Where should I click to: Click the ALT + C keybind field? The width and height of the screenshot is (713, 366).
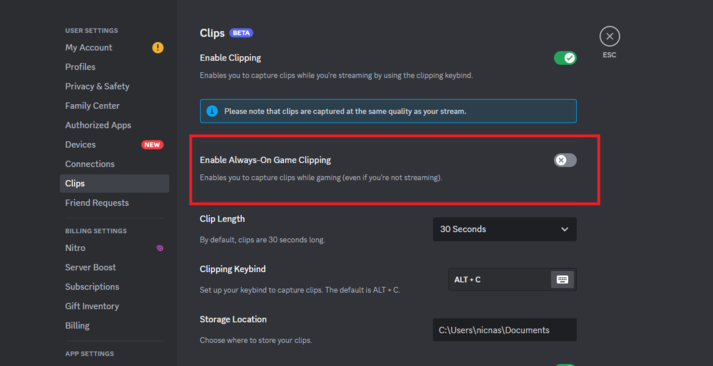pyautogui.click(x=512, y=280)
